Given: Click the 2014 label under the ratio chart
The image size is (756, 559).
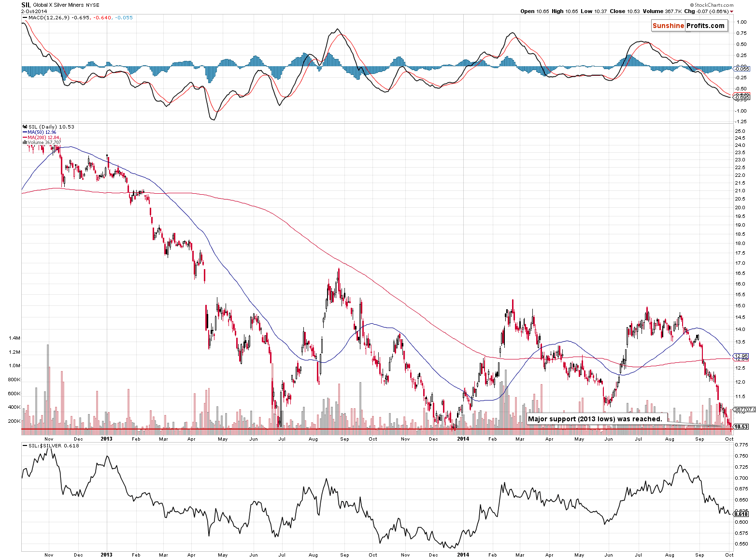Looking at the screenshot, I should click(463, 555).
